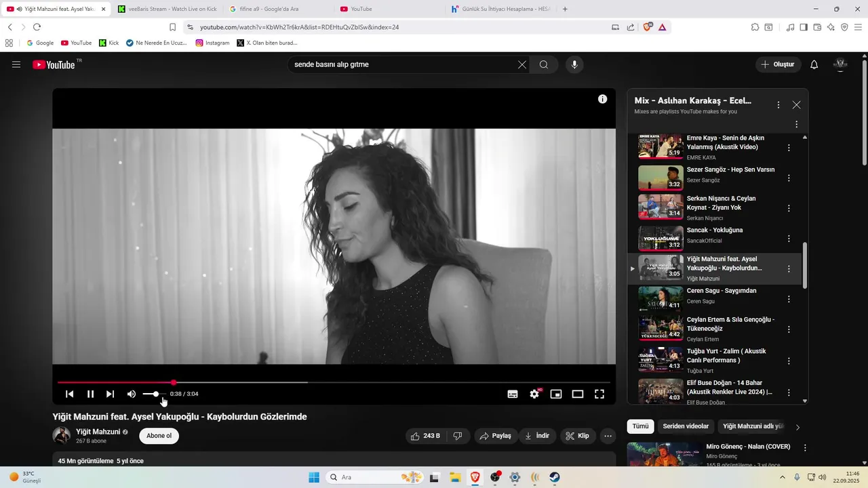Open options for Miro Gönenç - Nalan
The height and width of the screenshot is (488, 868).
[805, 448]
